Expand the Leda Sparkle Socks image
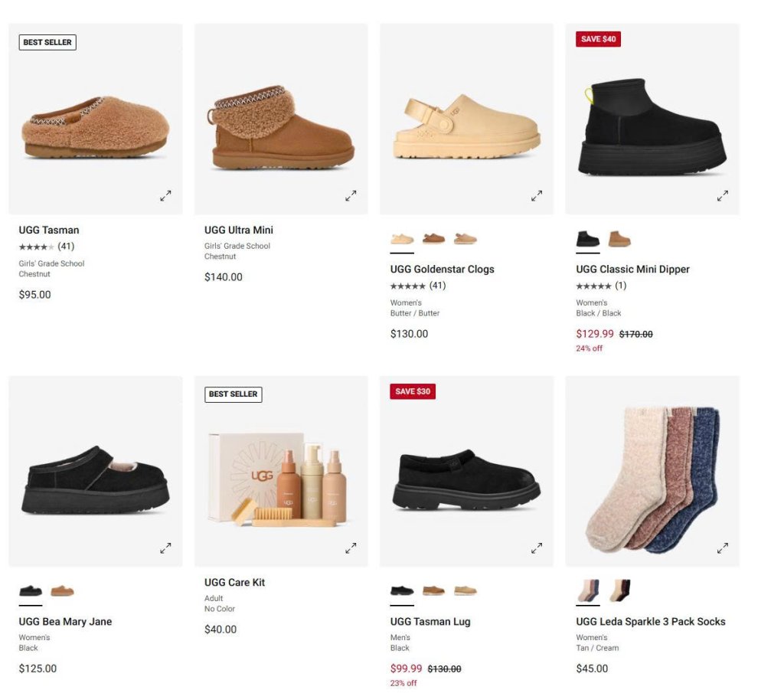 click(x=723, y=548)
